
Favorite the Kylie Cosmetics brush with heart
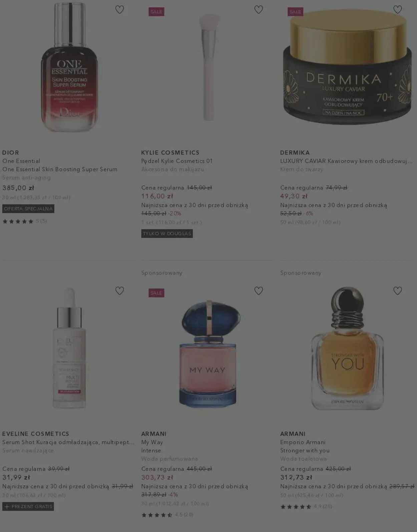pyautogui.click(x=259, y=10)
